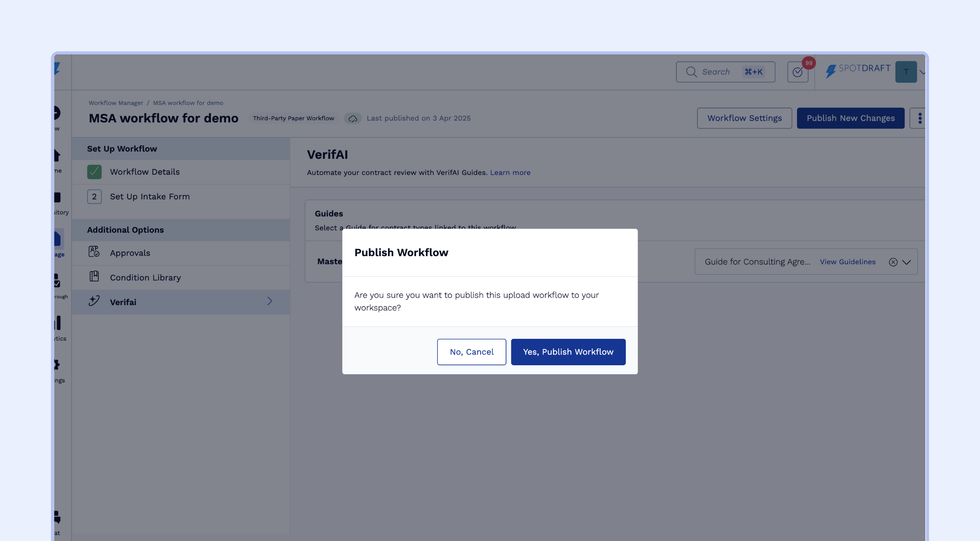Expand the guide selection dropdown chevron
980x541 pixels.
click(906, 262)
